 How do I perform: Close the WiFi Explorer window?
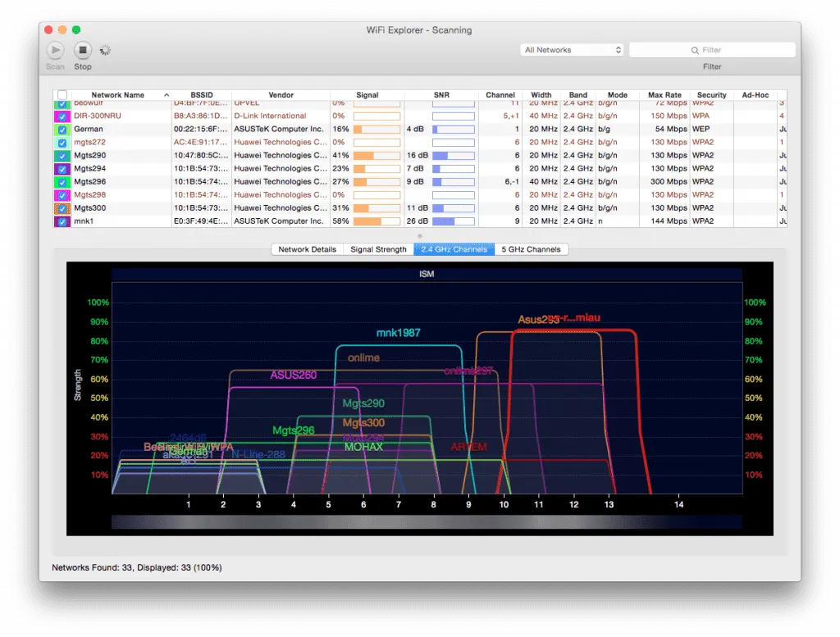[x=48, y=30]
